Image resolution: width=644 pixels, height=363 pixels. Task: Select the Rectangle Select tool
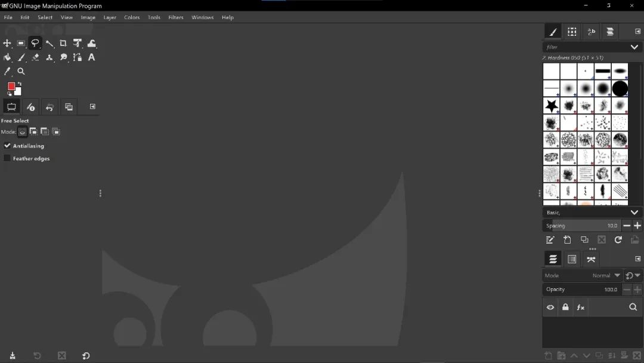tap(21, 43)
